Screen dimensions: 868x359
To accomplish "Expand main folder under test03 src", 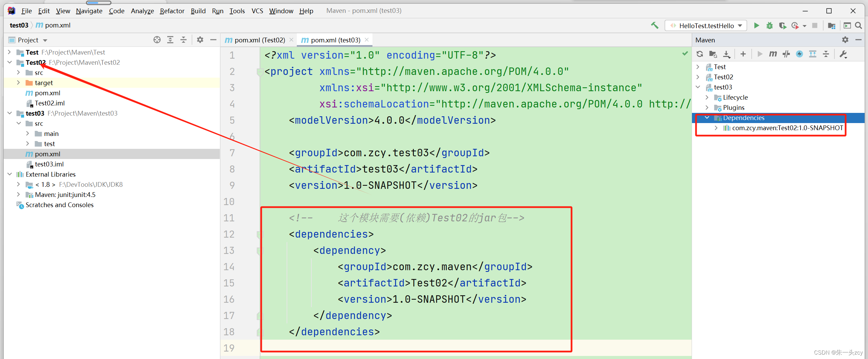I will [x=28, y=133].
